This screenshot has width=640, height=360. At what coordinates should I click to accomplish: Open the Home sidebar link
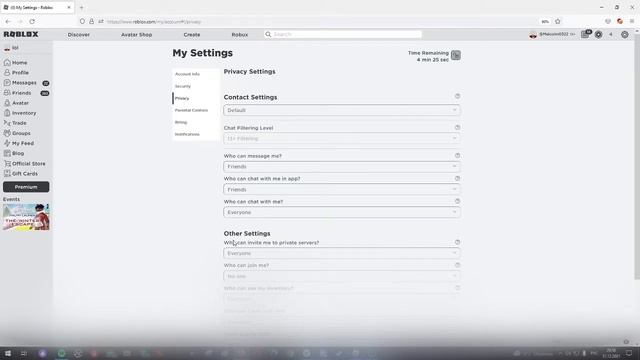click(x=16, y=62)
